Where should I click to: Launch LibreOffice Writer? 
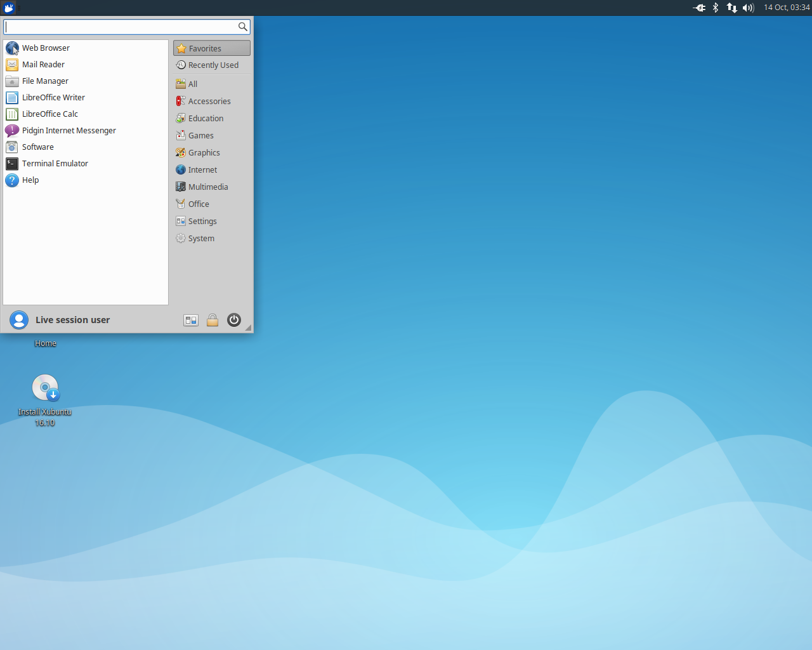pos(53,98)
